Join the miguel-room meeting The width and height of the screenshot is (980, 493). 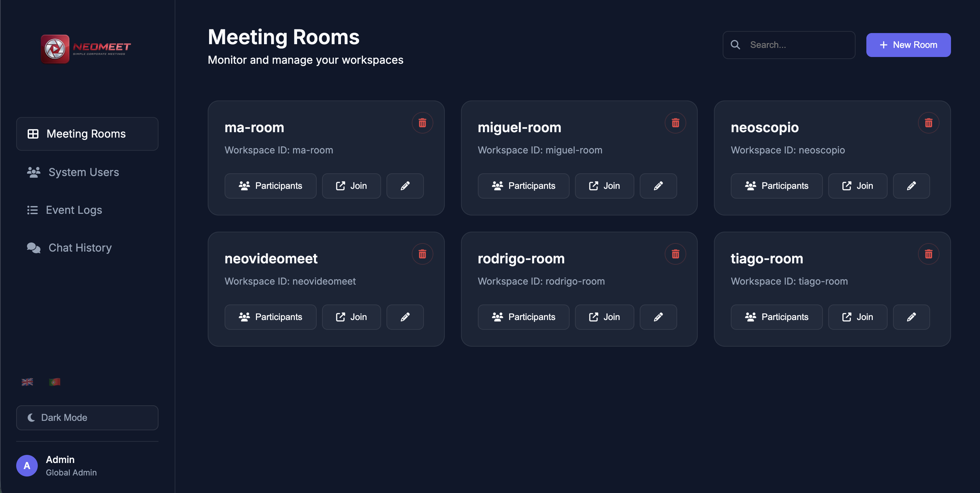605,186
